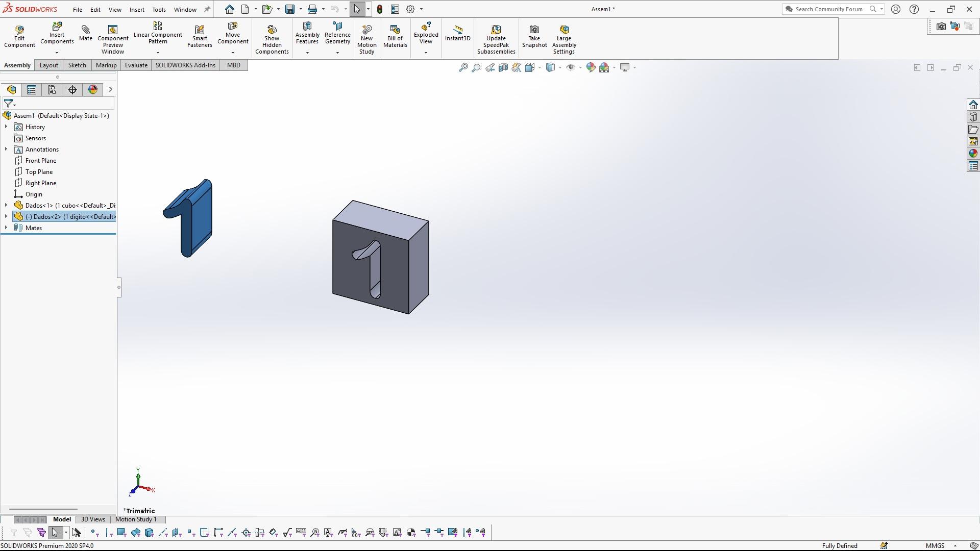Click the Zoom to Fit icon
Viewport: 980px width, 551px height.
click(463, 67)
